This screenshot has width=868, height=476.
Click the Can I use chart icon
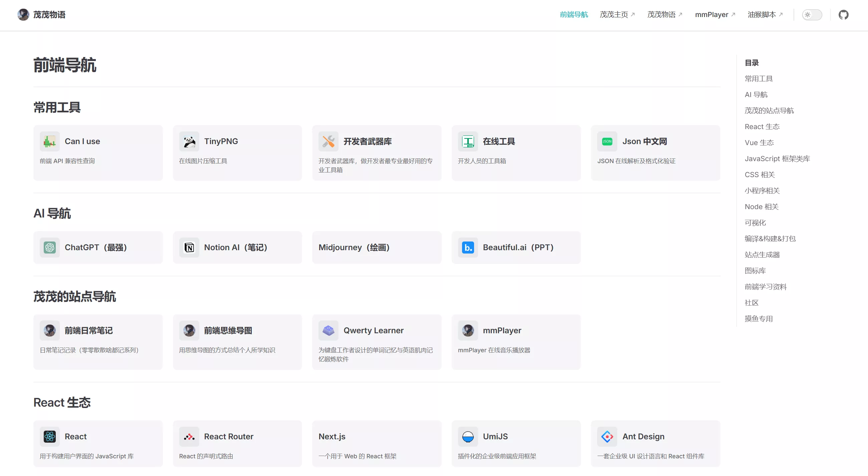49,141
